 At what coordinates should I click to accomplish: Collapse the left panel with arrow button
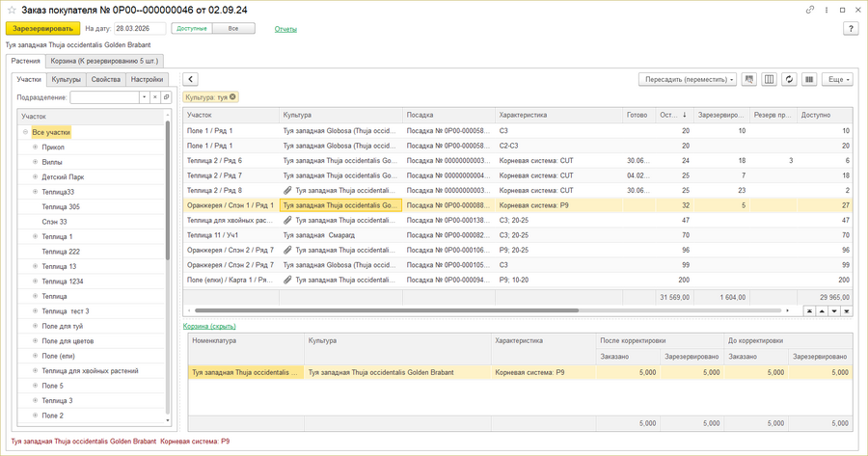(190, 79)
